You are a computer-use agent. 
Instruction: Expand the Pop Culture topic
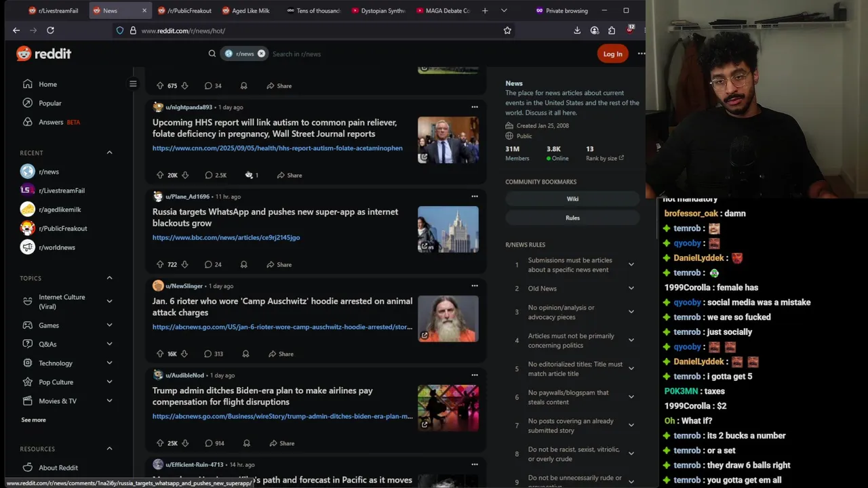[x=109, y=382]
